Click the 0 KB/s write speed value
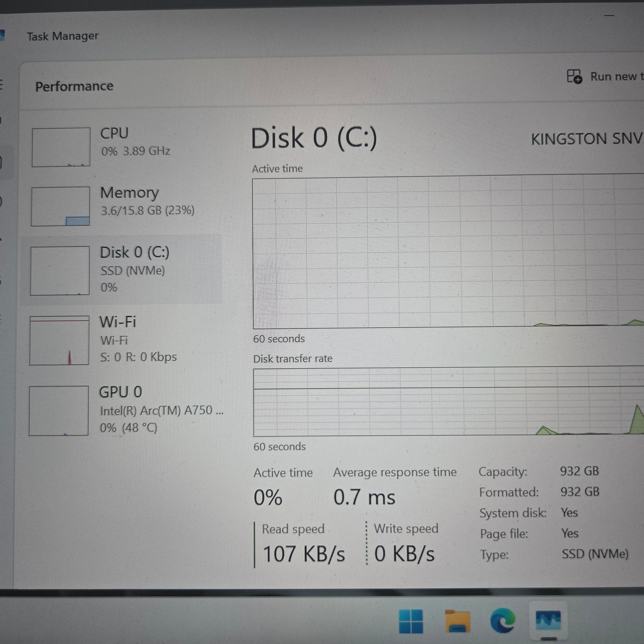The image size is (644, 644). [404, 554]
